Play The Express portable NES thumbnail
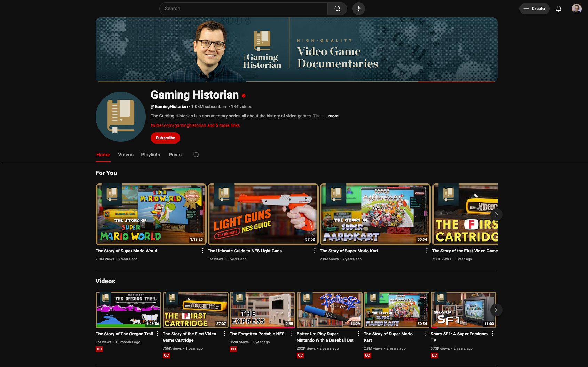The width and height of the screenshot is (588, 367). (x=262, y=310)
